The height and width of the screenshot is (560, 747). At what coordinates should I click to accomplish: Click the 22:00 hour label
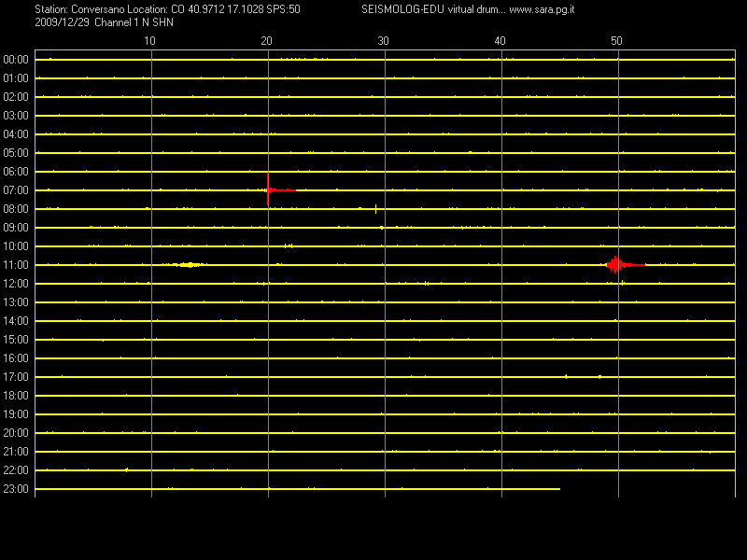16,470
